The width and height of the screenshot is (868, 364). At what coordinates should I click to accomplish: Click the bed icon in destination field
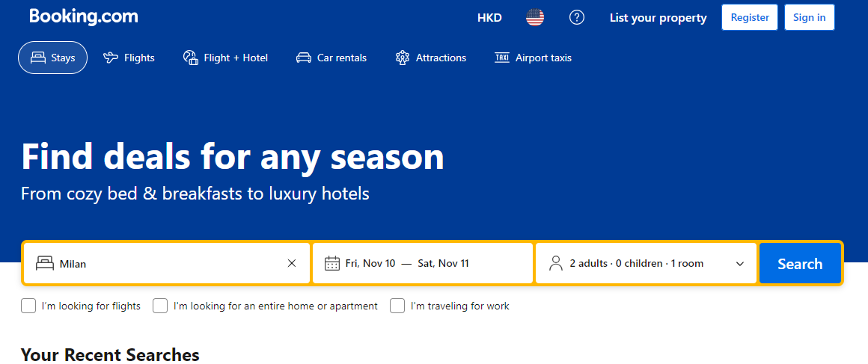click(x=45, y=263)
